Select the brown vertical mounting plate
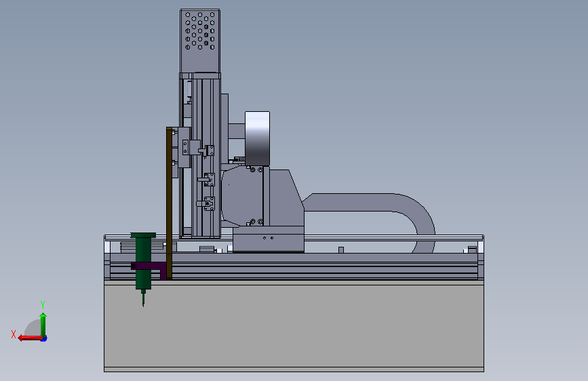 click(169, 203)
